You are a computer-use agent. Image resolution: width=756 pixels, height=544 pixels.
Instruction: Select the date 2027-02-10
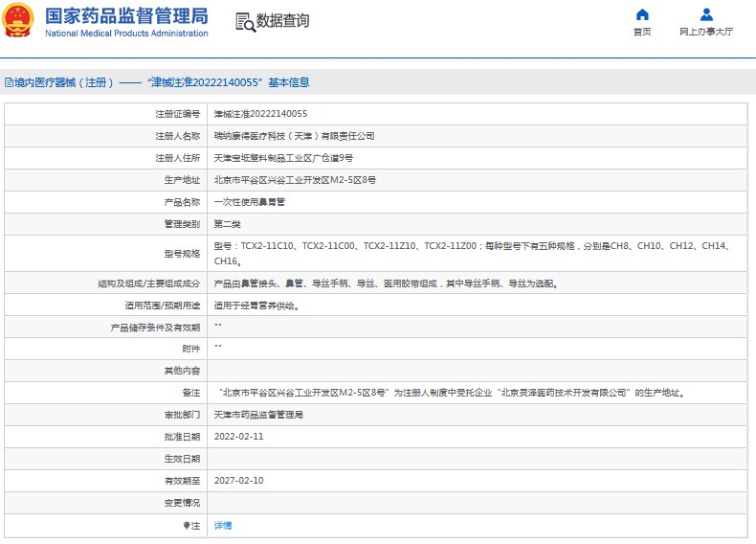[x=238, y=481]
